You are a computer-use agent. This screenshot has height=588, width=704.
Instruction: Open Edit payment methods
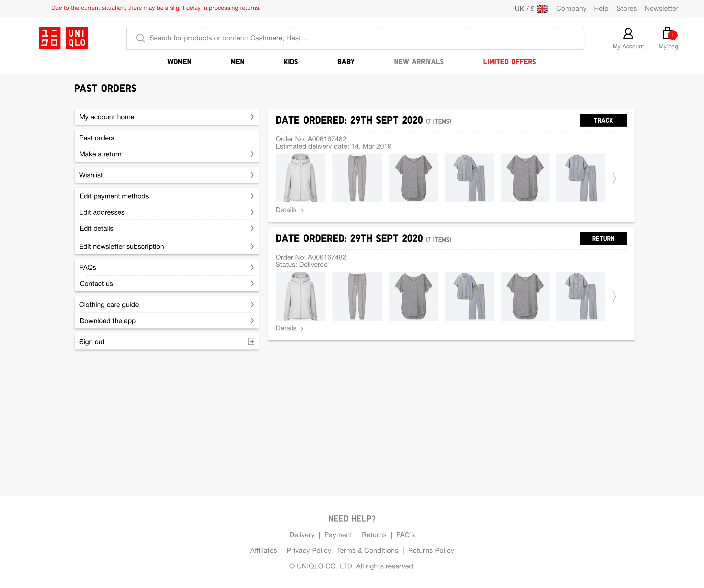pyautogui.click(x=166, y=196)
